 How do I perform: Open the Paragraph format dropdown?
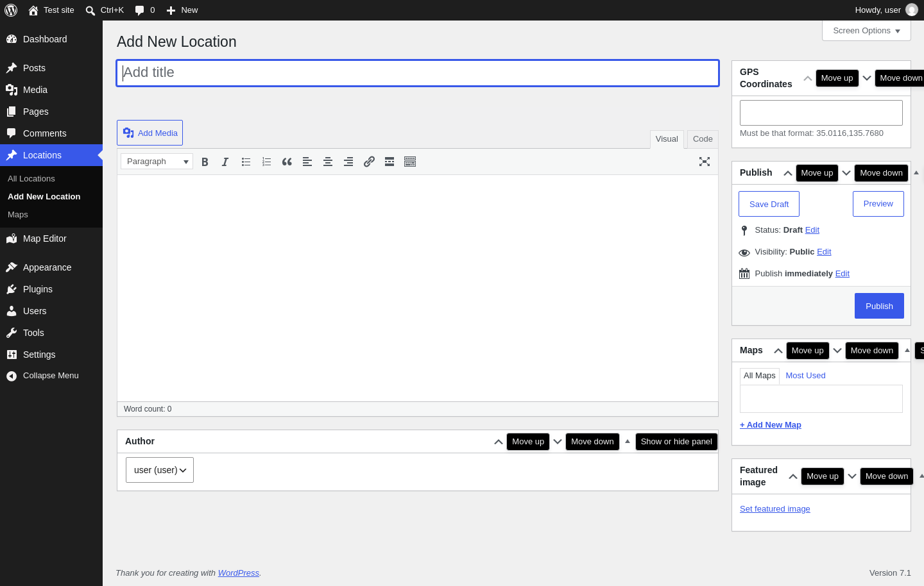tap(157, 162)
